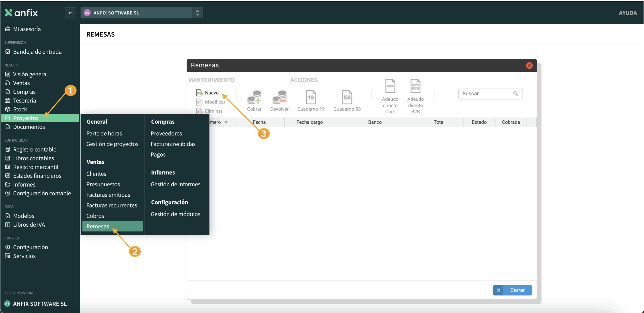Image resolution: width=644 pixels, height=313 pixels.
Task: Click the Fecha cargo column header
Action: click(x=309, y=122)
